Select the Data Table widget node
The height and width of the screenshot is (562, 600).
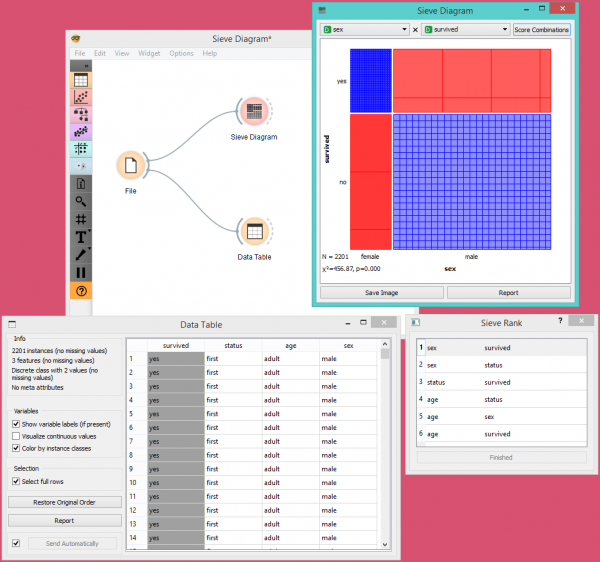pos(253,233)
